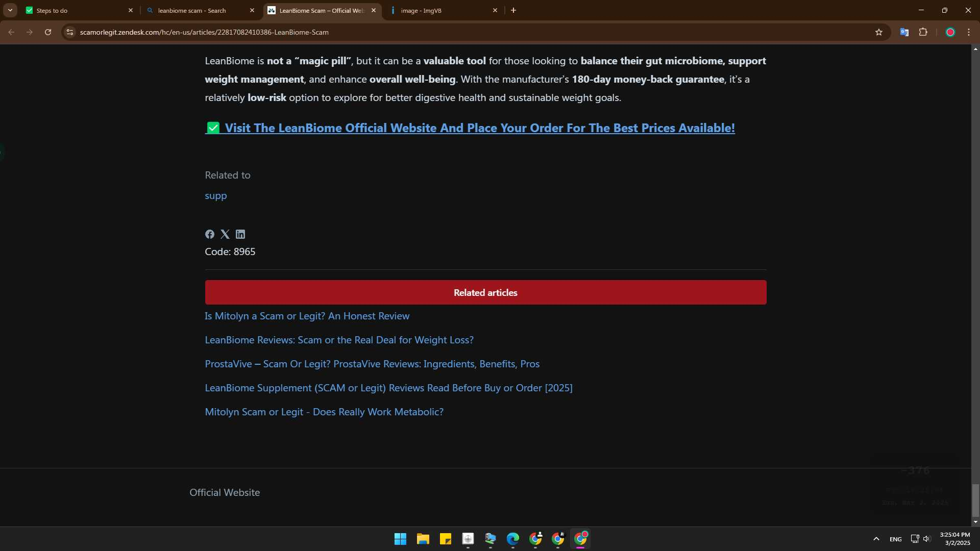The width and height of the screenshot is (980, 551).
Task: Open 'Visit The LeanBiome Official Website' link
Action: pos(470,128)
